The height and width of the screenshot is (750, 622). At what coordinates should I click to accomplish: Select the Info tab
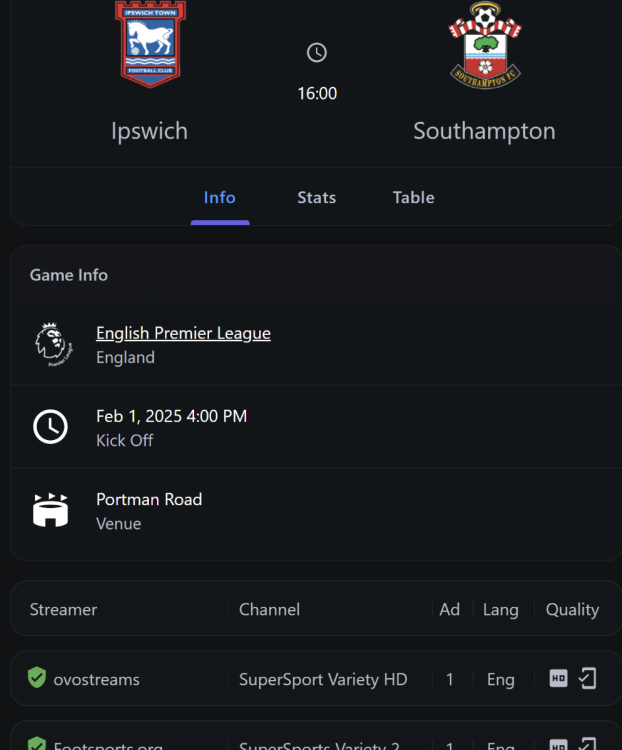(219, 197)
